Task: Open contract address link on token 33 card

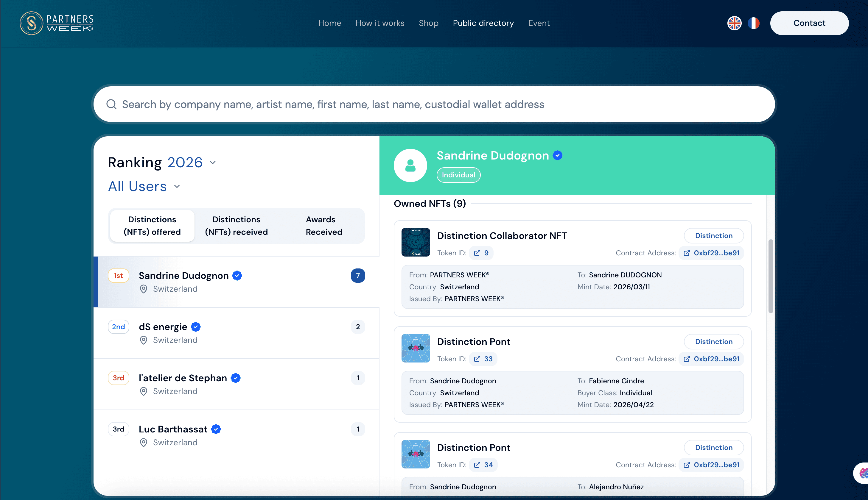Action: coord(711,359)
